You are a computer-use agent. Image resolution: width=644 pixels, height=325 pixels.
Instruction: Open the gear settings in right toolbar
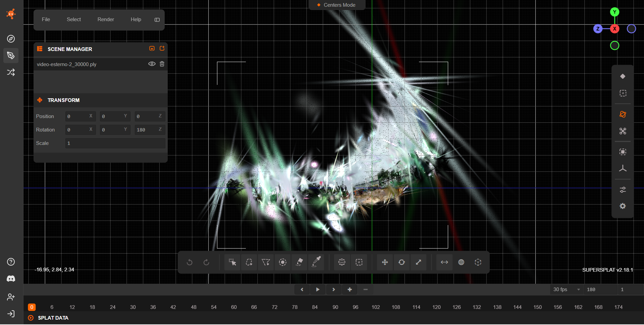[x=623, y=206]
